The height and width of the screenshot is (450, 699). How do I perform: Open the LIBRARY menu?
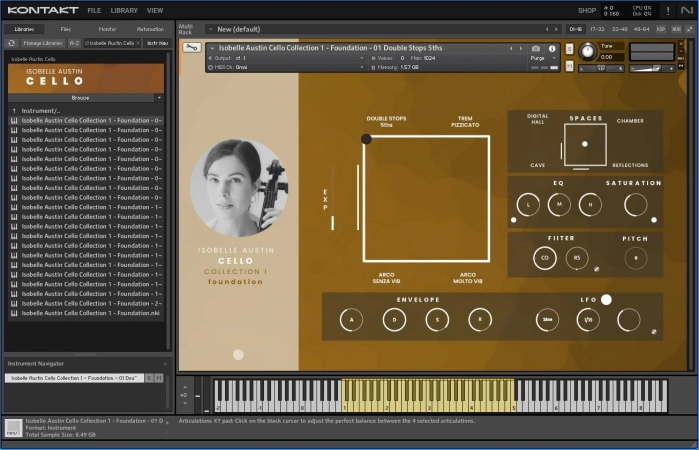click(x=124, y=10)
